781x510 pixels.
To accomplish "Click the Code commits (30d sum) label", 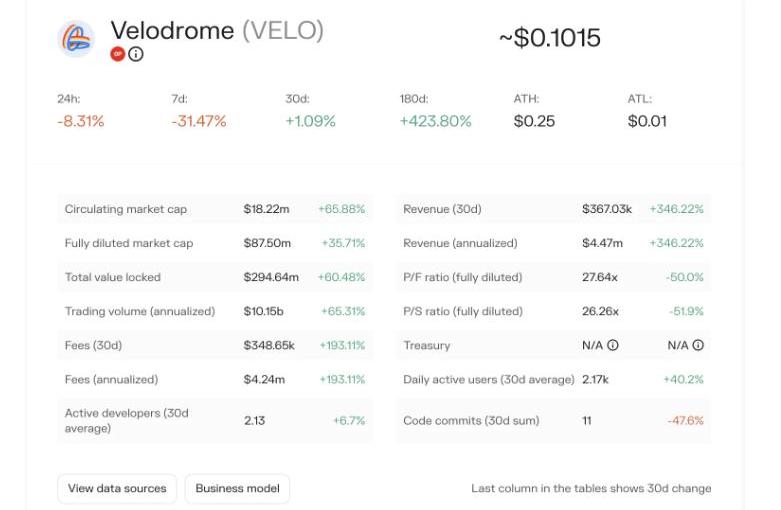I will point(471,421).
